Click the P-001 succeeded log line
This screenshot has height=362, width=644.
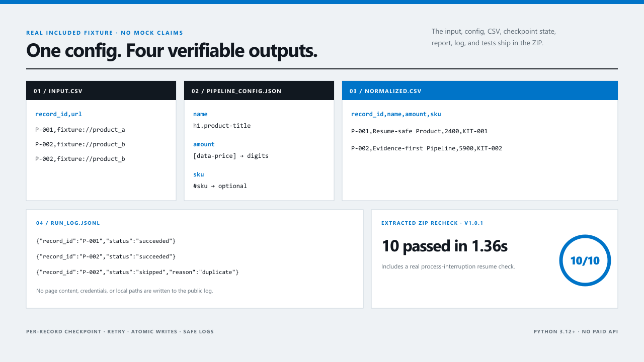tap(106, 241)
